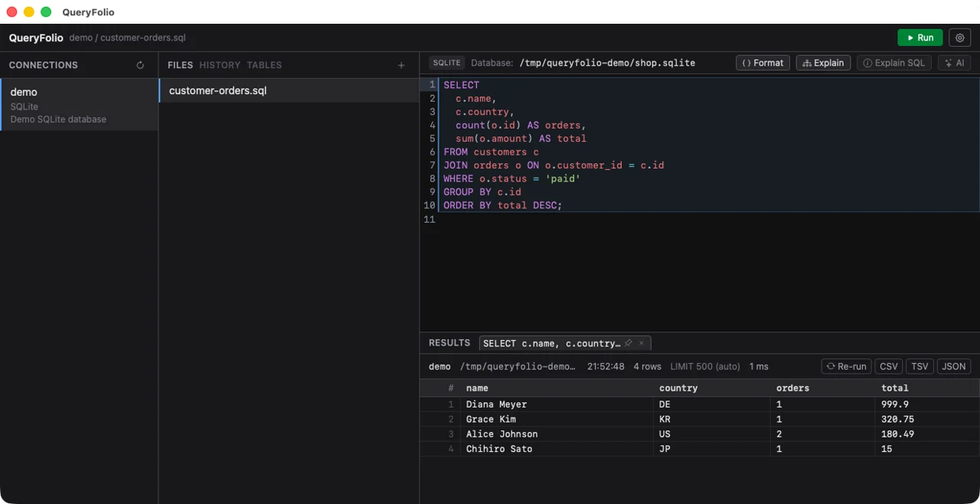The height and width of the screenshot is (504, 980).
Task: Select the Alice Johnson cell
Action: 557,434
